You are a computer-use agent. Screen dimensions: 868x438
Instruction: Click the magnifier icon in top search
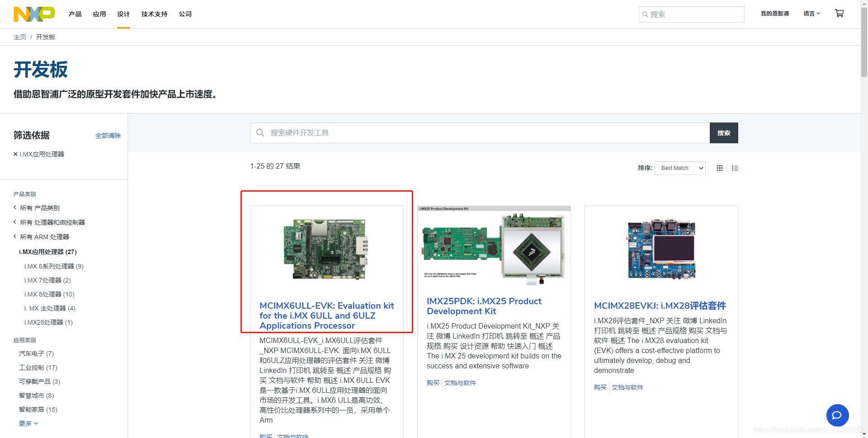coord(645,14)
